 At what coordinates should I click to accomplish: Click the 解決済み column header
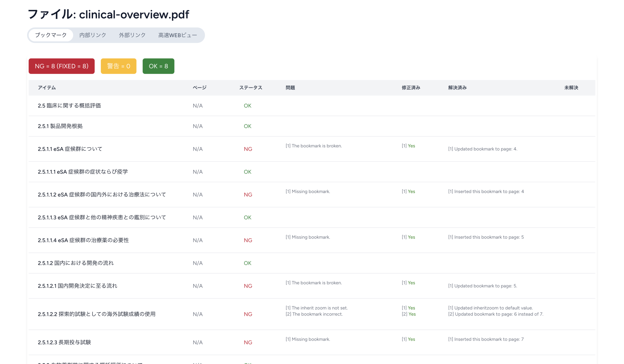457,88
